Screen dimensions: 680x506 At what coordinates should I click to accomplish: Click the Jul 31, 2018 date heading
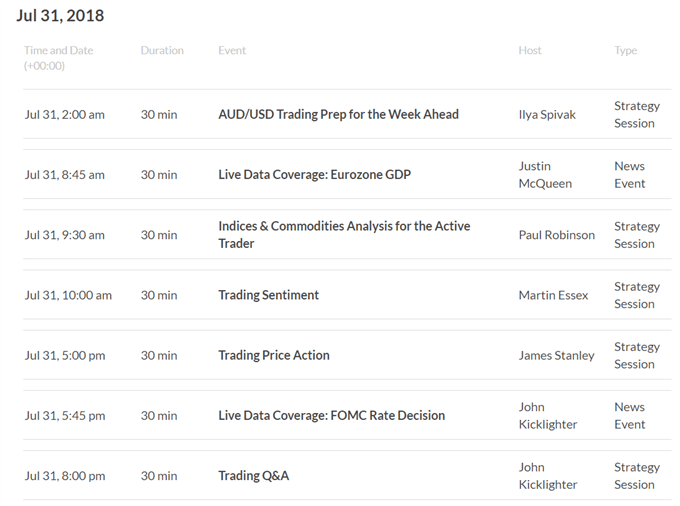coord(60,16)
